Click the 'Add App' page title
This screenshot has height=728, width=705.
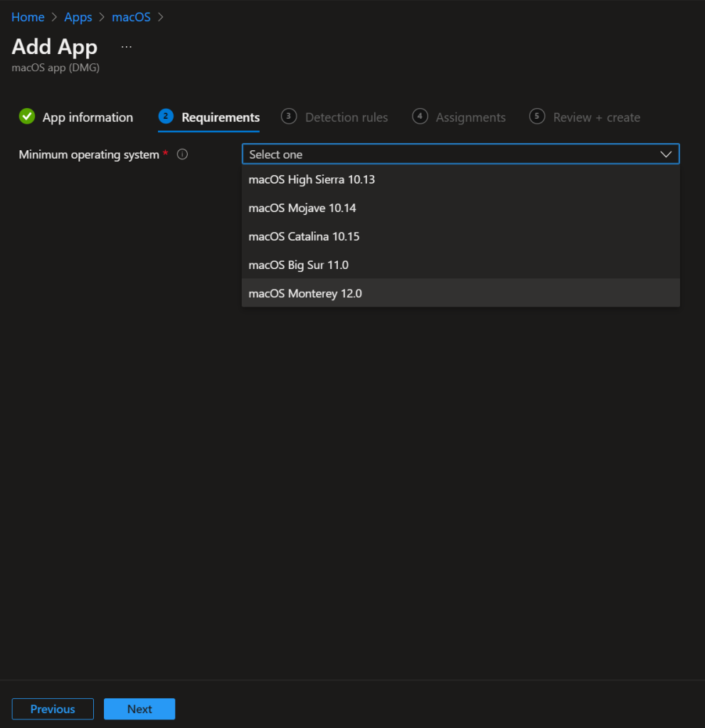click(x=55, y=47)
